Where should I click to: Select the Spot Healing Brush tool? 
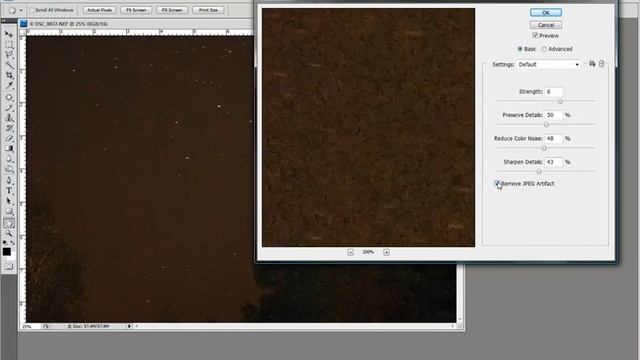(9, 98)
